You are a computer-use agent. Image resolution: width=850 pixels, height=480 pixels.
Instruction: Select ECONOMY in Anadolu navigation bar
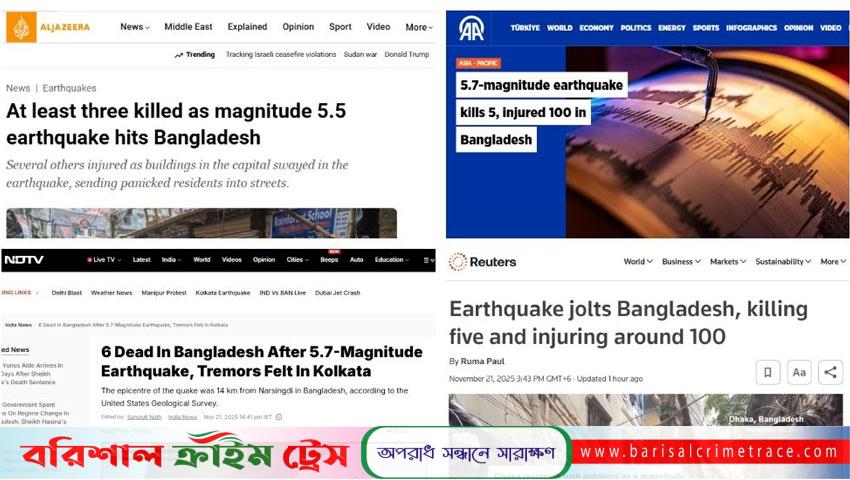tap(596, 28)
